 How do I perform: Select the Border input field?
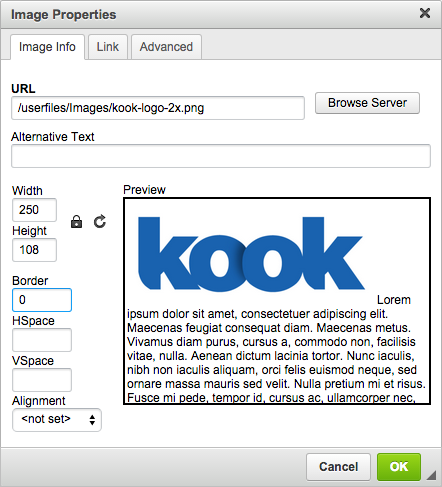pyautogui.click(x=42, y=300)
